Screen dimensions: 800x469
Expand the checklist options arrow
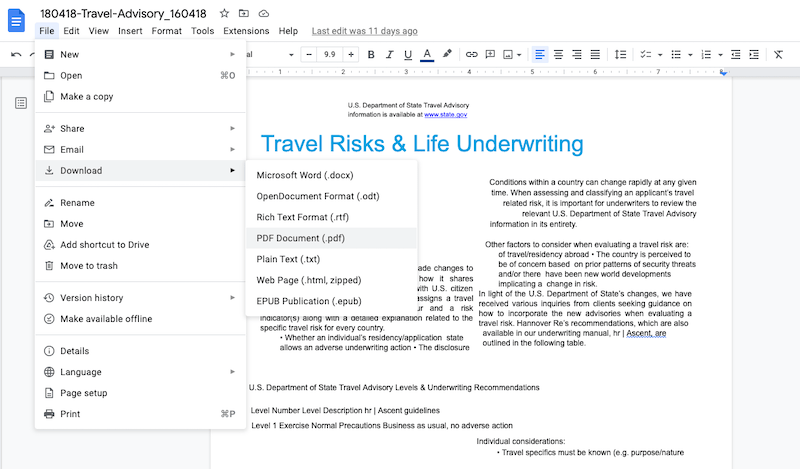[x=660, y=55]
